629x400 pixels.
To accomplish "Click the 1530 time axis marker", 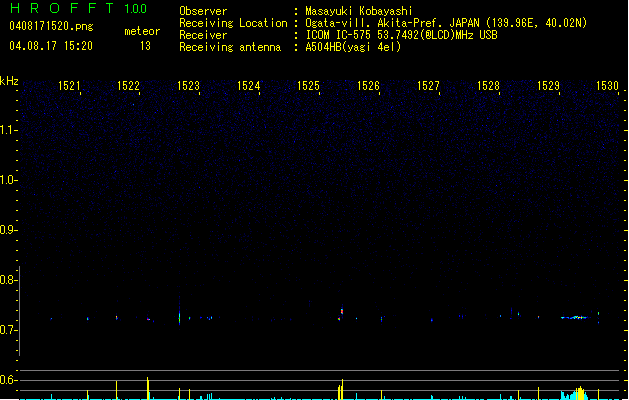I will pyautogui.click(x=608, y=86).
